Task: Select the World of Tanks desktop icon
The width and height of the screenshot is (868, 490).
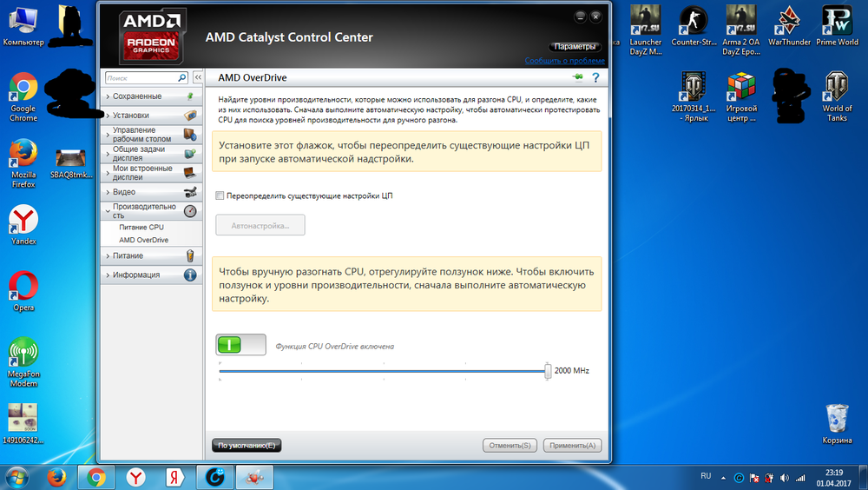Action: coord(837,97)
